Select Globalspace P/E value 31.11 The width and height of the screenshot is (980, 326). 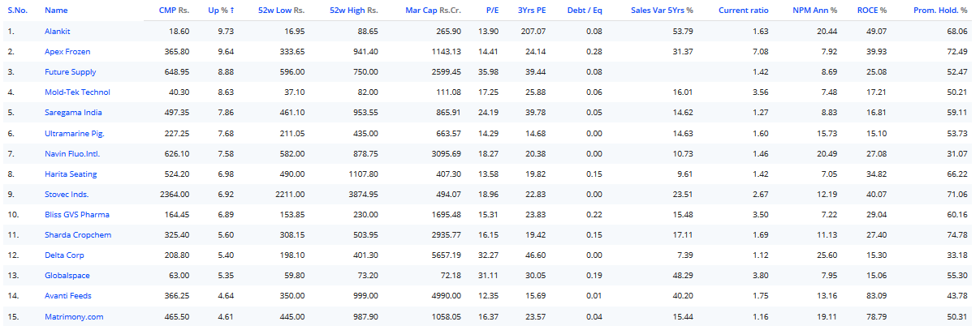click(x=489, y=276)
